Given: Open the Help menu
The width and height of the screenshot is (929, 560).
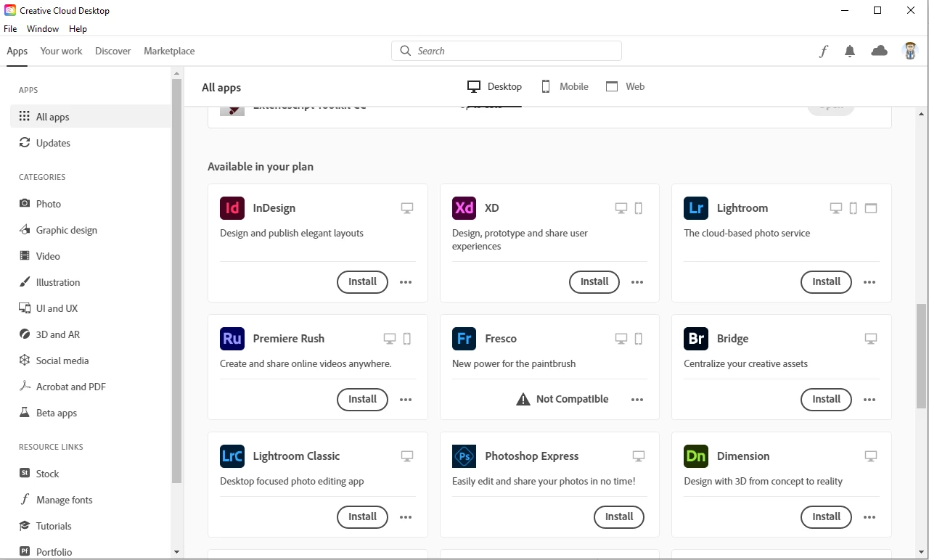Looking at the screenshot, I should 78,29.
